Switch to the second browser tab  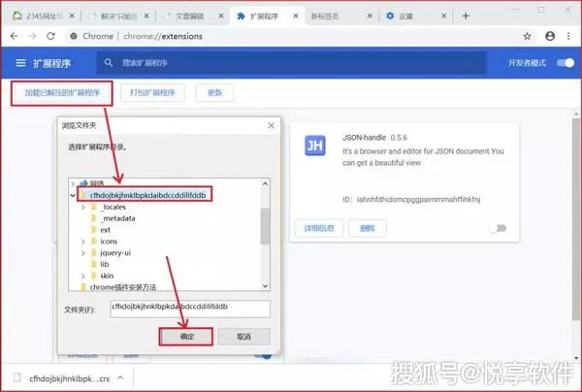(x=118, y=16)
